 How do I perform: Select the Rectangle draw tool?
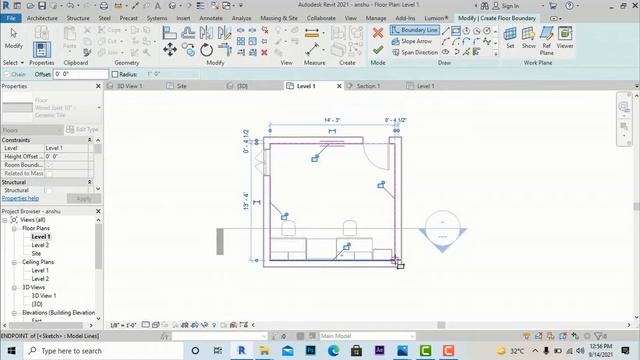pos(456,31)
